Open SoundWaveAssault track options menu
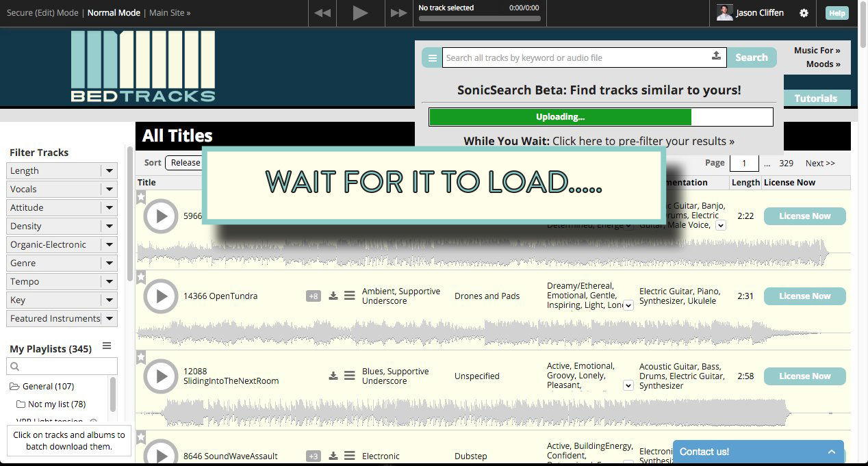Viewport: 868px width, 466px height. (349, 456)
